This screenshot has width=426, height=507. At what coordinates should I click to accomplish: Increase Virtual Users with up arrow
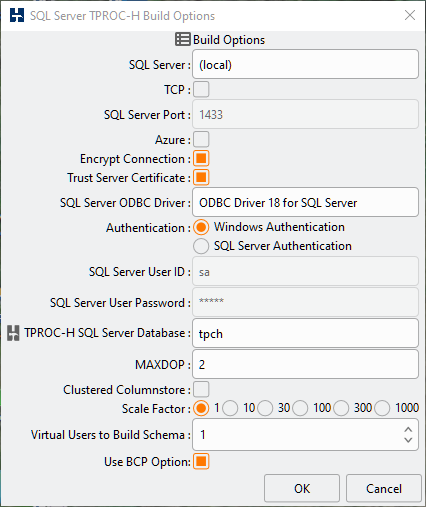pyautogui.click(x=408, y=430)
